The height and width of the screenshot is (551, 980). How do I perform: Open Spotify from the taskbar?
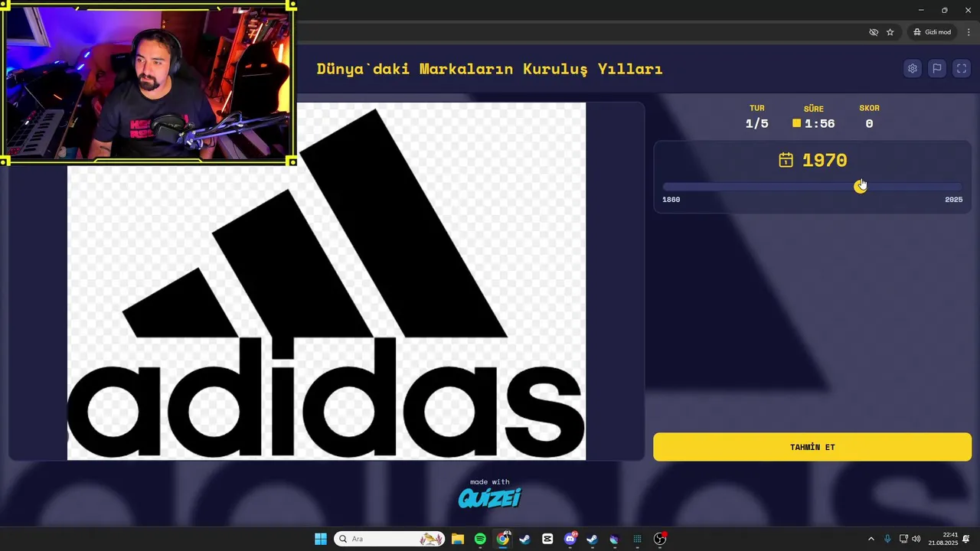coord(480,539)
